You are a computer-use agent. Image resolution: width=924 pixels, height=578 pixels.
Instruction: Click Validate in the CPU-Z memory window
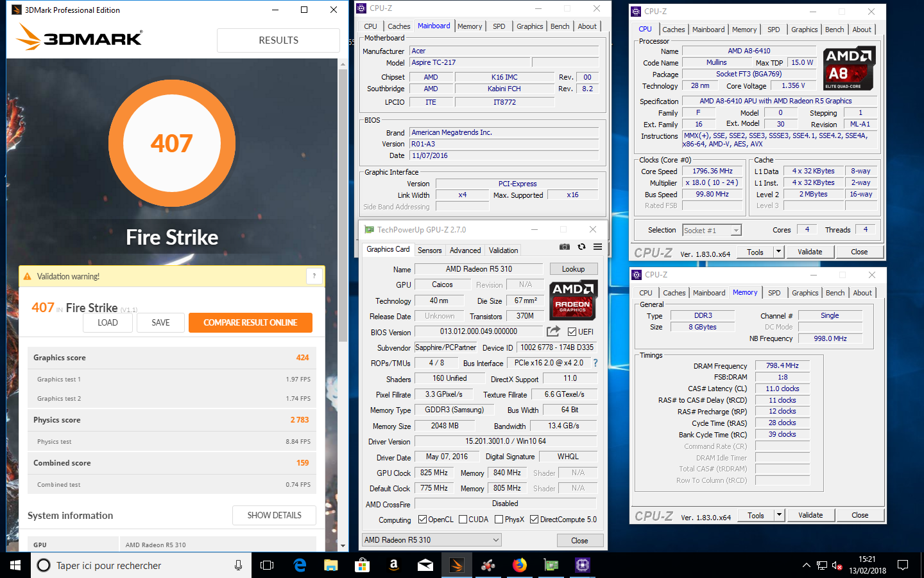[810, 515]
